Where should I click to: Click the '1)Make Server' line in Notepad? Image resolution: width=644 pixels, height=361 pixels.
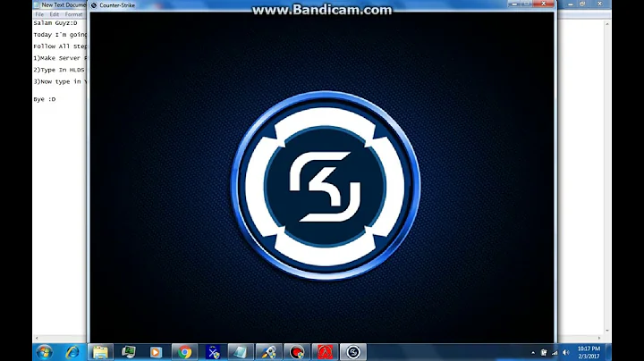60,58
